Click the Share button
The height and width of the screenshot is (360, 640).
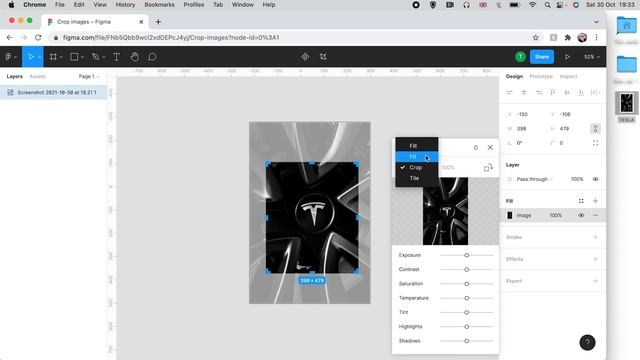(x=542, y=57)
